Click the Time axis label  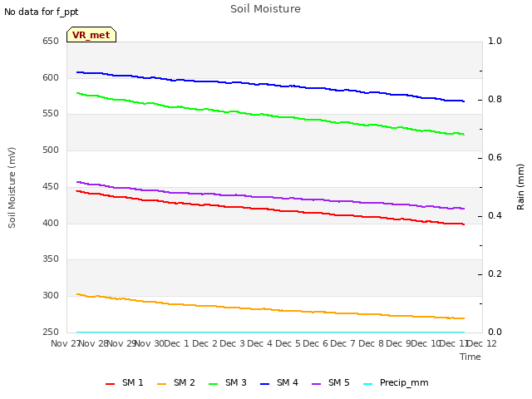(x=470, y=357)
